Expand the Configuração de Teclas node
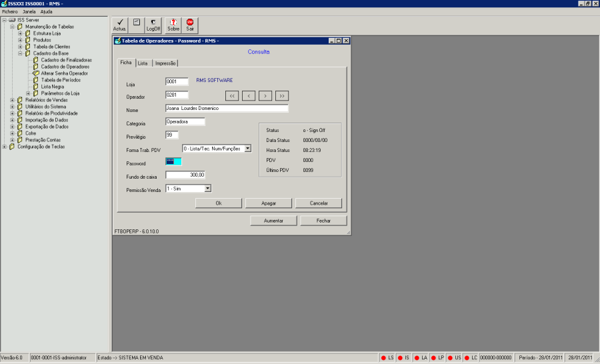600x364 pixels. [x=4, y=147]
